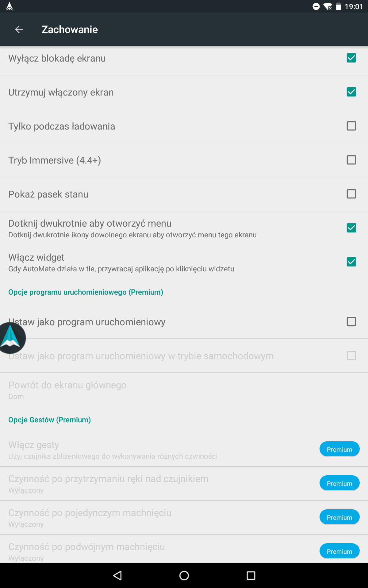Tap the Wi-Fi status icon
This screenshot has width=368, height=588.
pyautogui.click(x=328, y=6)
